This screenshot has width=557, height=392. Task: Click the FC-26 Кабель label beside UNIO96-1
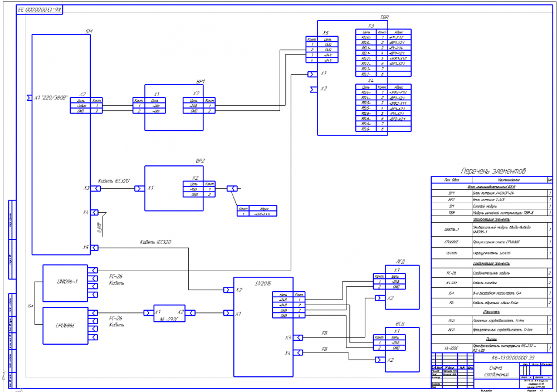[x=116, y=280]
